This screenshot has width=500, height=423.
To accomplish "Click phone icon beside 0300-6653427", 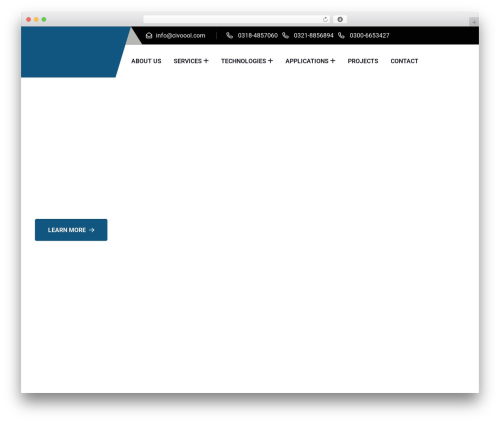I will pyautogui.click(x=341, y=35).
